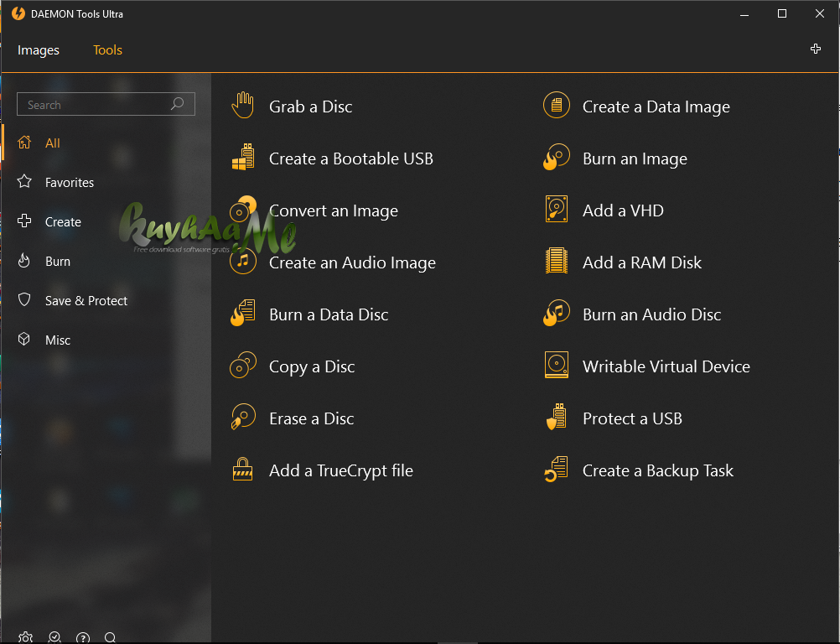Image resolution: width=840 pixels, height=644 pixels.
Task: Select the Add a VHD drive icon
Action: (557, 209)
